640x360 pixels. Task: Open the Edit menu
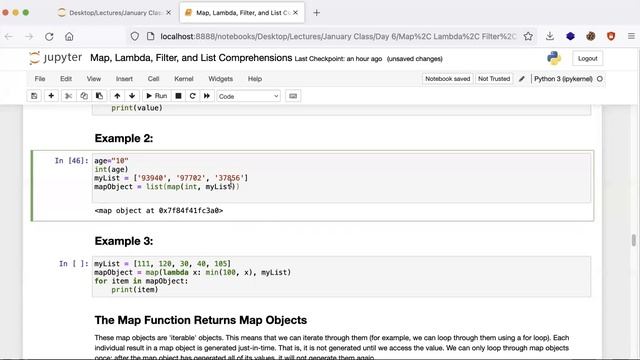(66, 79)
